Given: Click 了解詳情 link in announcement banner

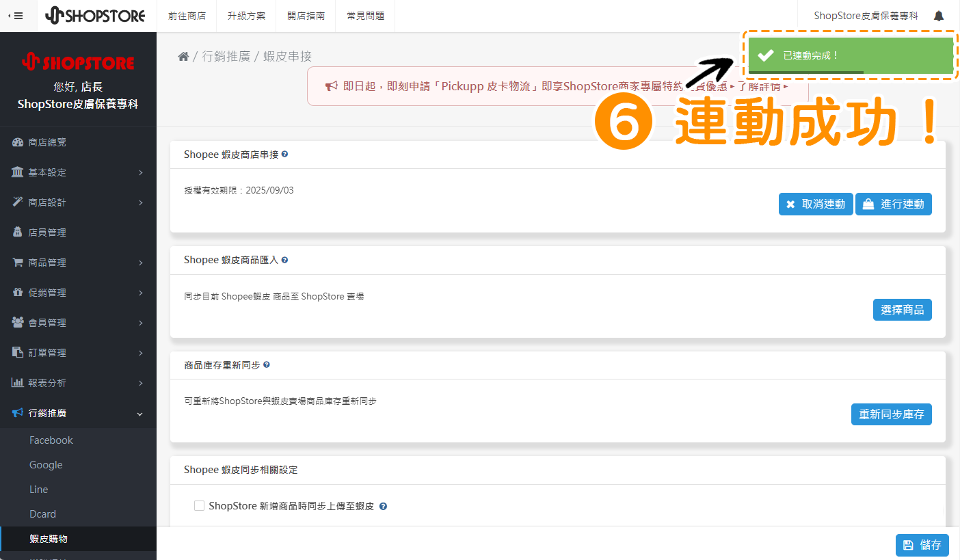Looking at the screenshot, I should tap(762, 87).
